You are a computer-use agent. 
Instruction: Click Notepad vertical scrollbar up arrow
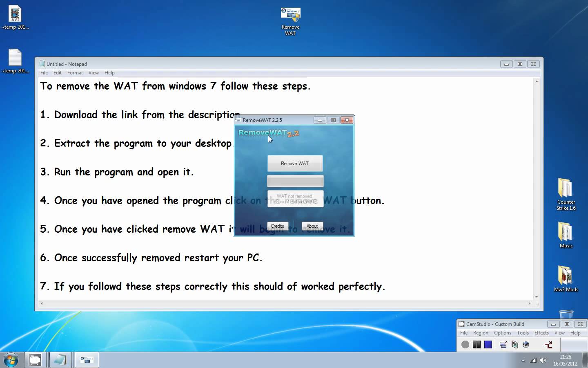(537, 81)
